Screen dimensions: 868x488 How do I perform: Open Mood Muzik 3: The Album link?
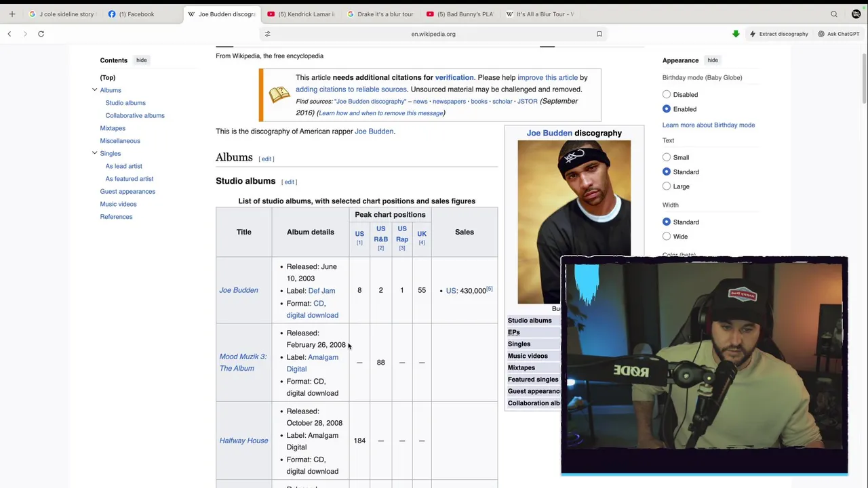(243, 363)
